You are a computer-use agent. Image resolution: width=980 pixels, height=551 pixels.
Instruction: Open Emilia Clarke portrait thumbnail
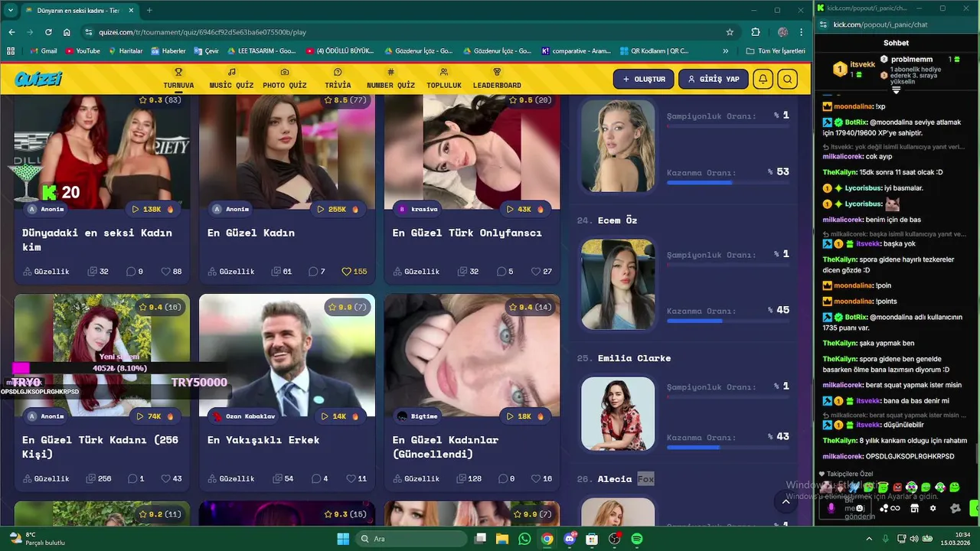pyautogui.click(x=618, y=414)
